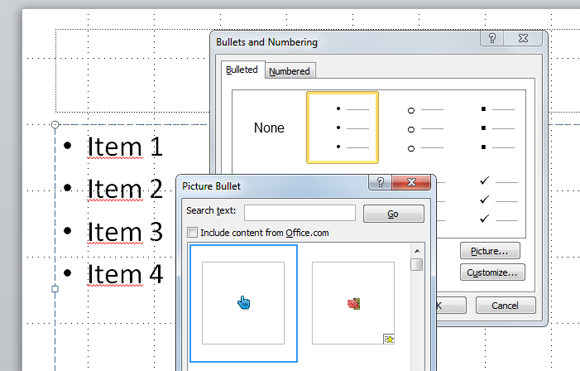Open help in Bullets and Numbering dialog
Screen dimensions: 580x371
point(492,38)
